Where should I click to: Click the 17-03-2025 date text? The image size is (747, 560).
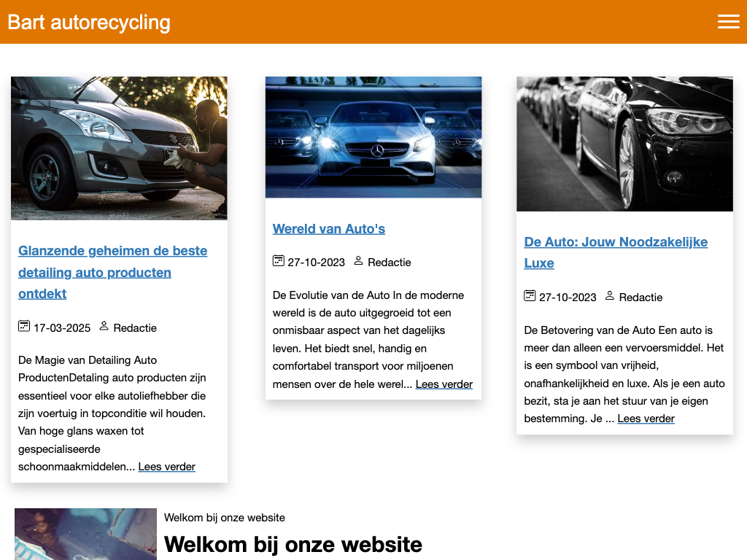click(x=62, y=328)
